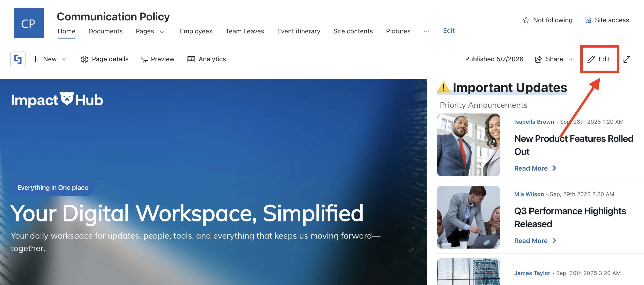The image size is (644, 285).
Task: Open the Team Leaves navigation item
Action: [245, 31]
